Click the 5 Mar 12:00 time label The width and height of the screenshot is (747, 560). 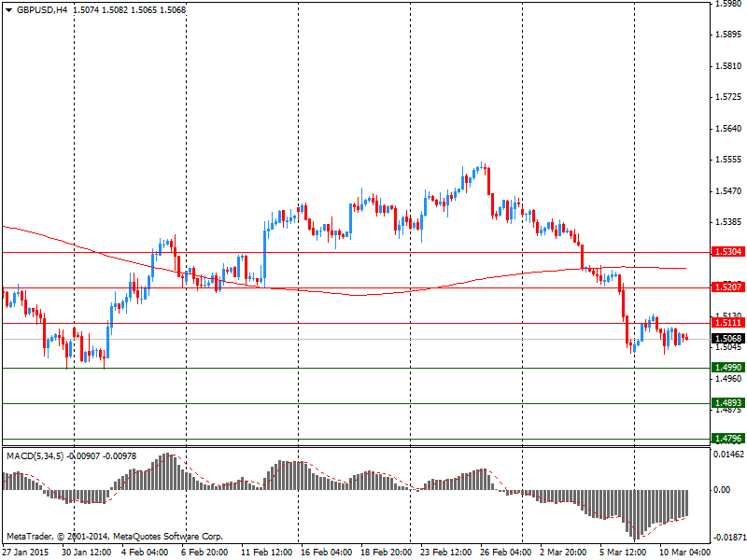pos(623,552)
